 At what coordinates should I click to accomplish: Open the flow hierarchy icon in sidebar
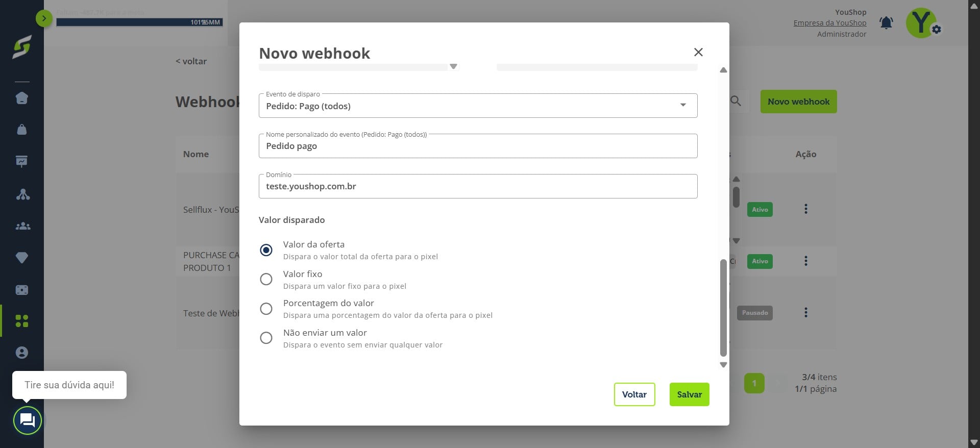23,194
